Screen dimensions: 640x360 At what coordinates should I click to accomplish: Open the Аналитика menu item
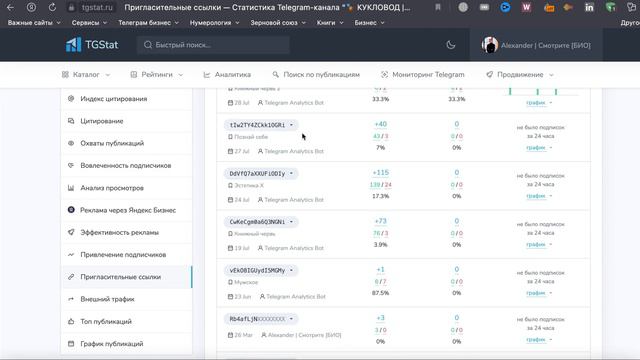coord(227,75)
